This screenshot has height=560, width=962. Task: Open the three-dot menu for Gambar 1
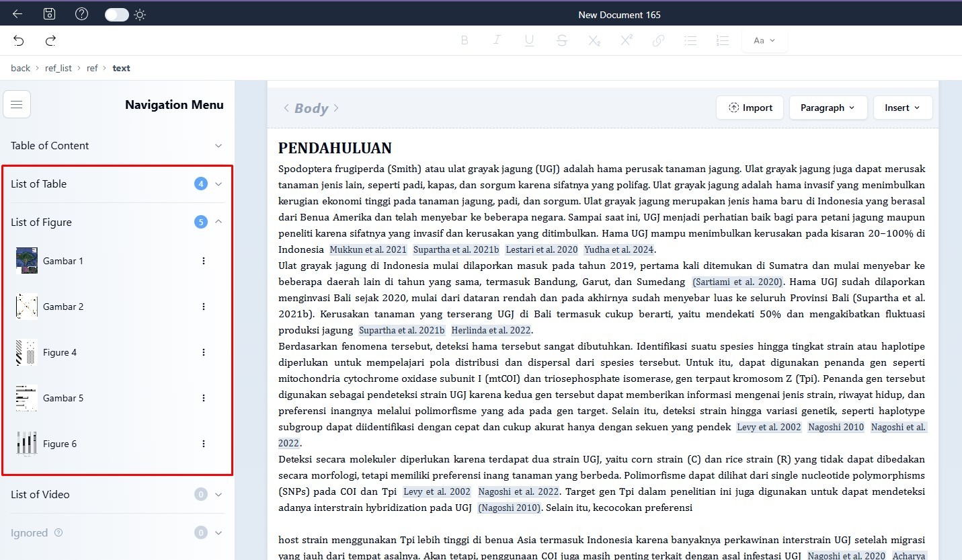pos(204,261)
